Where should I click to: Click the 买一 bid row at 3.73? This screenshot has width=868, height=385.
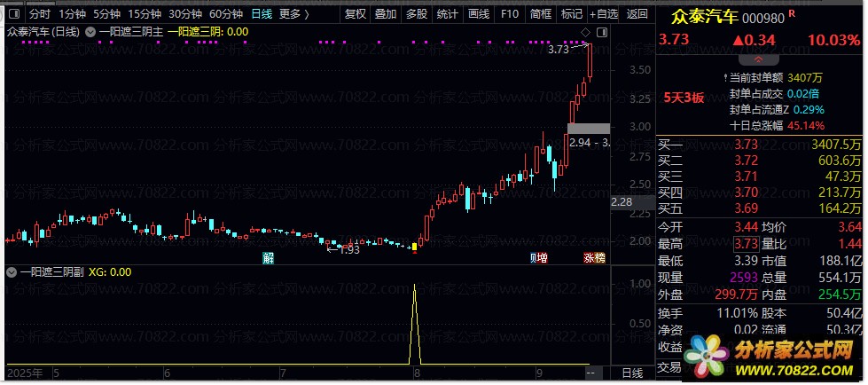(x=761, y=145)
